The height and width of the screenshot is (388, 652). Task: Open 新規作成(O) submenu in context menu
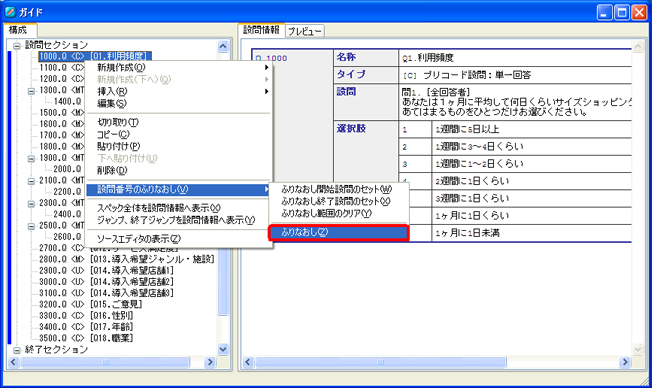179,67
